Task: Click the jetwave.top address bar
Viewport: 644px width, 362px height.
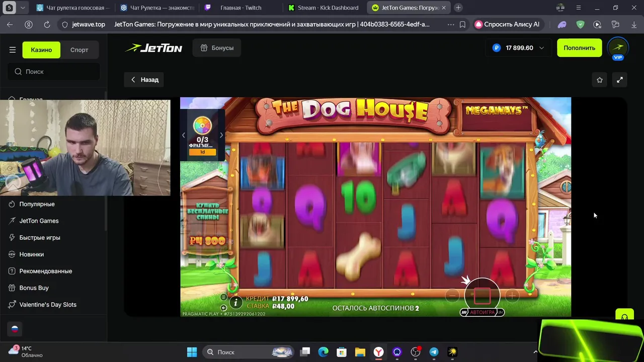Action: [89, 24]
